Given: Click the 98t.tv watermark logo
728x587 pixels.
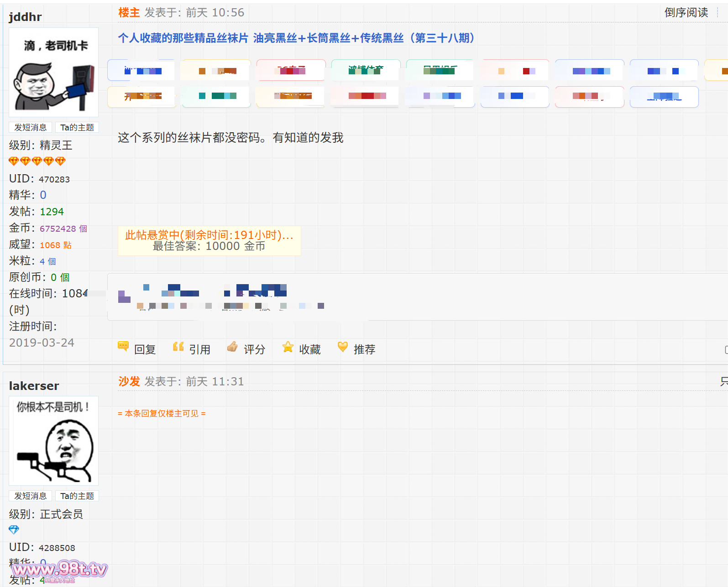Looking at the screenshot, I should pos(59,570).
